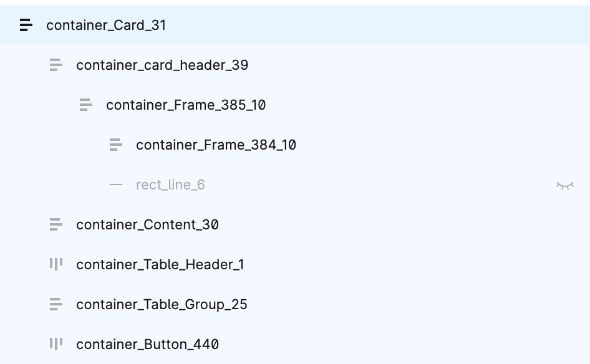Select the container_Content_30 layer
Image resolution: width=590 pixels, height=364 pixels.
click(148, 224)
